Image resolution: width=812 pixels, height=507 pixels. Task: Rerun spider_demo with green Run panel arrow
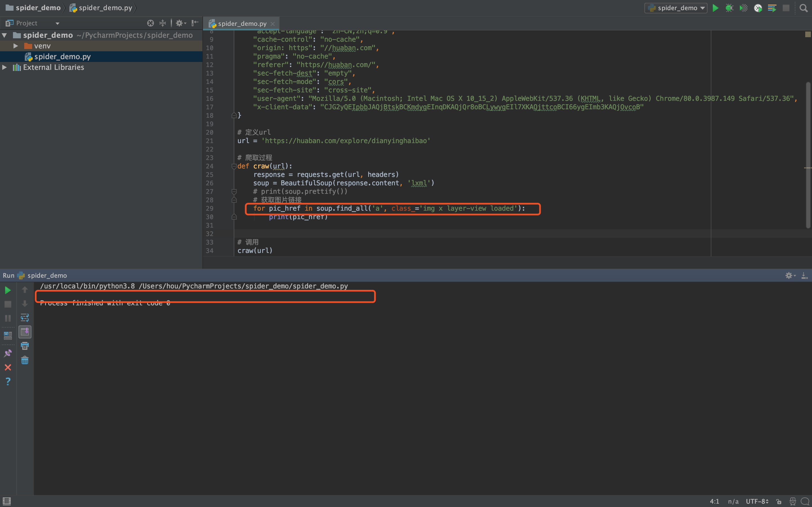click(x=8, y=290)
